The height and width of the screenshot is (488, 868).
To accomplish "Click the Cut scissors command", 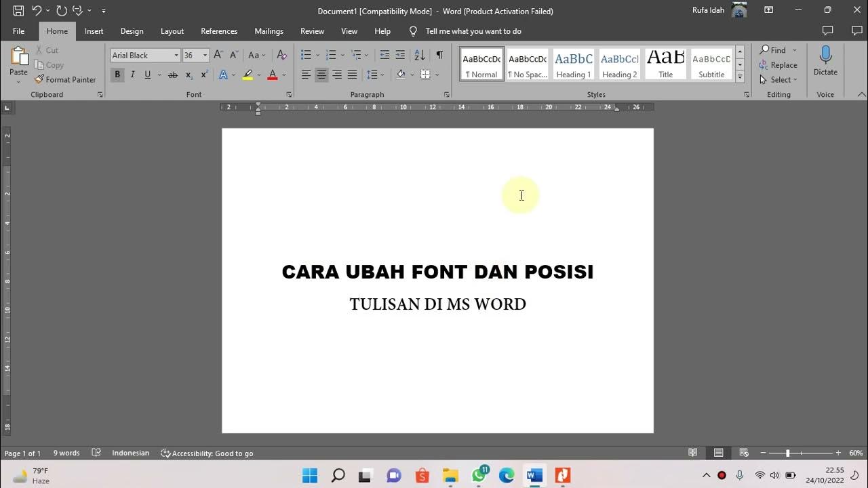I will pyautogui.click(x=47, y=50).
